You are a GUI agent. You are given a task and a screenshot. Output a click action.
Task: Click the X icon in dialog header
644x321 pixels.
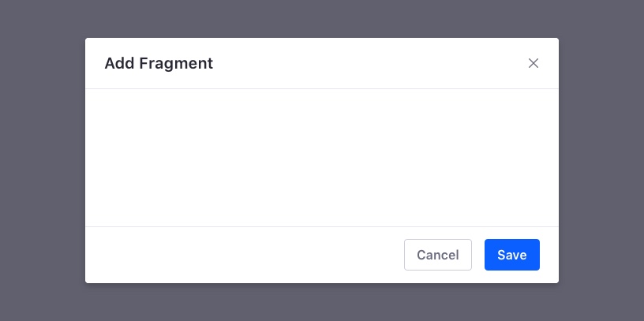pos(534,63)
